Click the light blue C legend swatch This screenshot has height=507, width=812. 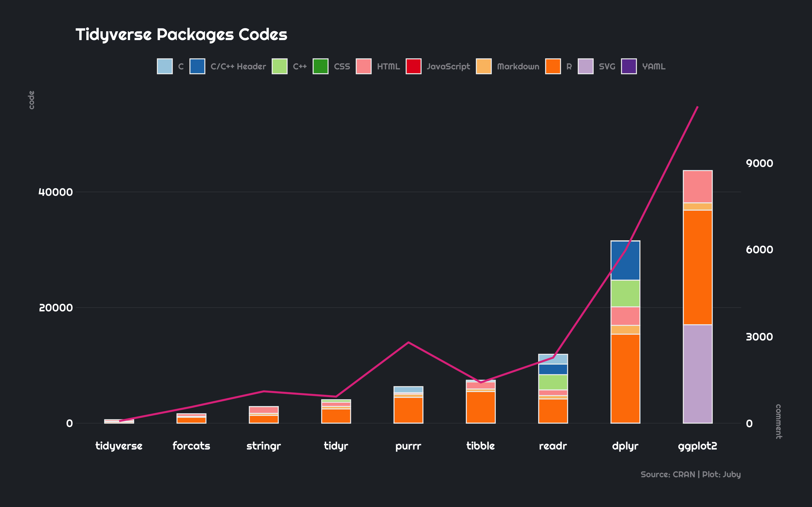point(165,66)
